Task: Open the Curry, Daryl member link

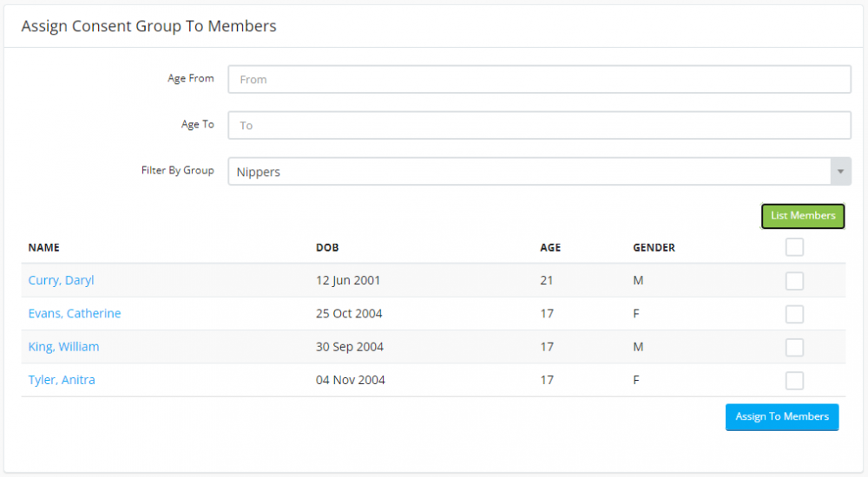Action: 61,280
